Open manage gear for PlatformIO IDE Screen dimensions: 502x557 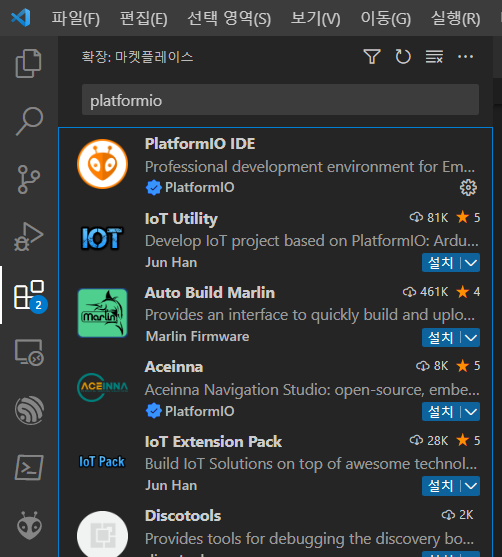tap(468, 188)
